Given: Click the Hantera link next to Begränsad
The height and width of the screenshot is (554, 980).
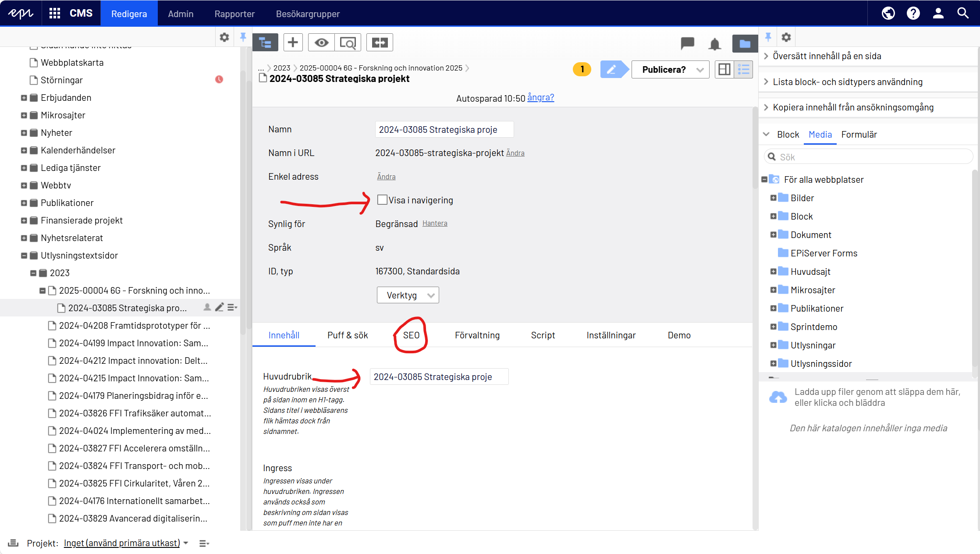Looking at the screenshot, I should (435, 223).
